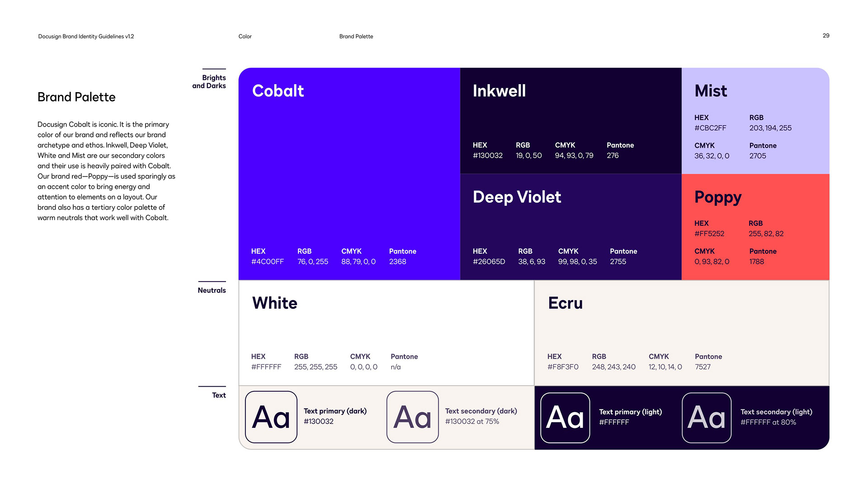Click the Color breadcrumb in the header
The width and height of the screenshot is (868, 488).
(x=245, y=36)
